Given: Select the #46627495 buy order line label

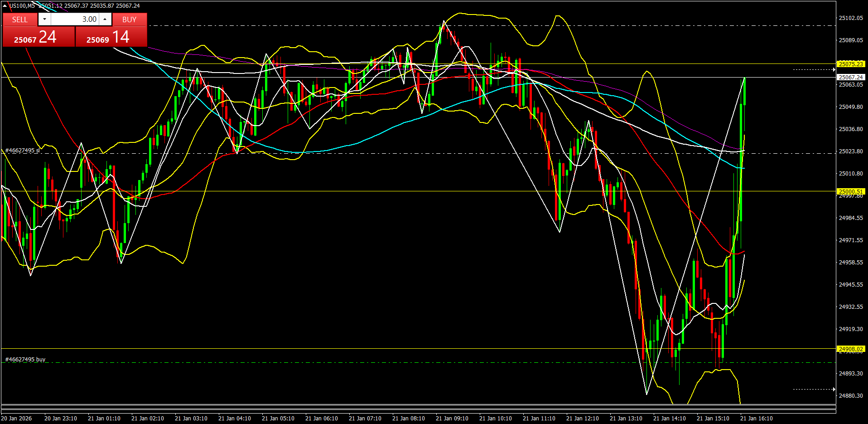Looking at the screenshot, I should pyautogui.click(x=25, y=360).
